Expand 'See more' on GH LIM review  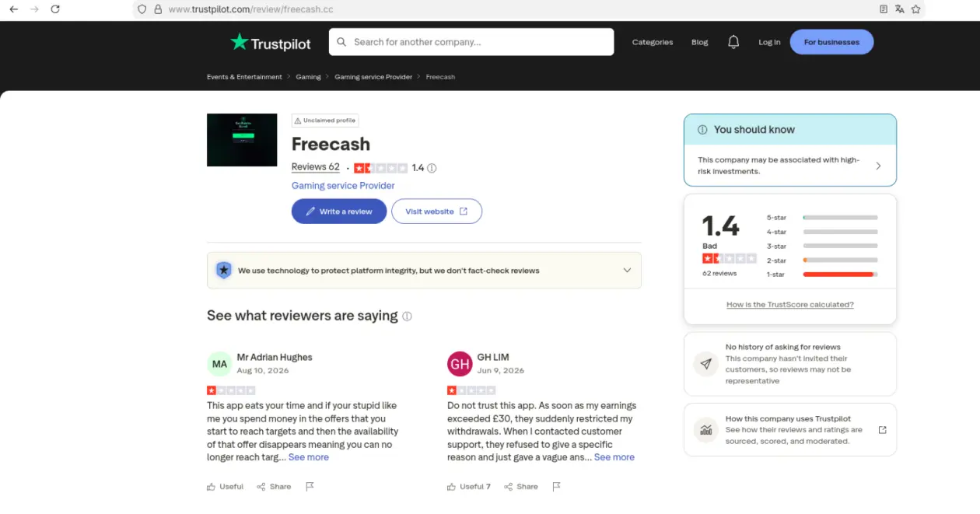[614, 457]
